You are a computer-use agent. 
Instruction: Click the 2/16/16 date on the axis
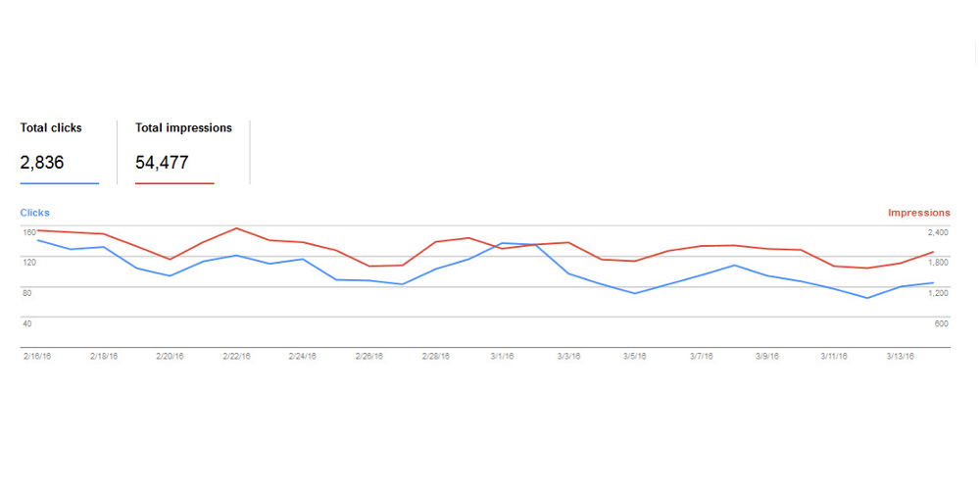pos(36,357)
